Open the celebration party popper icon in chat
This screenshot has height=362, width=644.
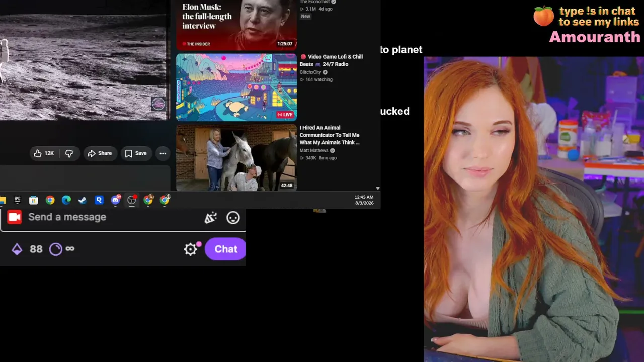pyautogui.click(x=211, y=218)
